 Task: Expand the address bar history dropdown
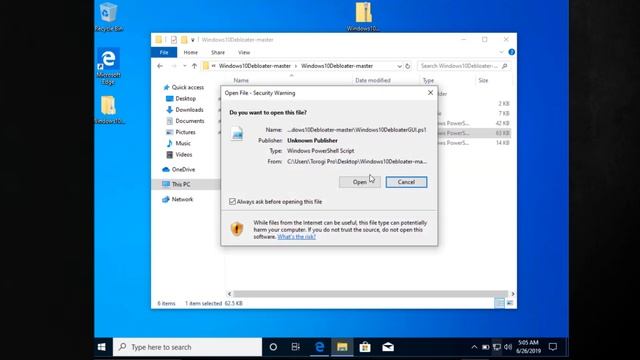coord(399,66)
